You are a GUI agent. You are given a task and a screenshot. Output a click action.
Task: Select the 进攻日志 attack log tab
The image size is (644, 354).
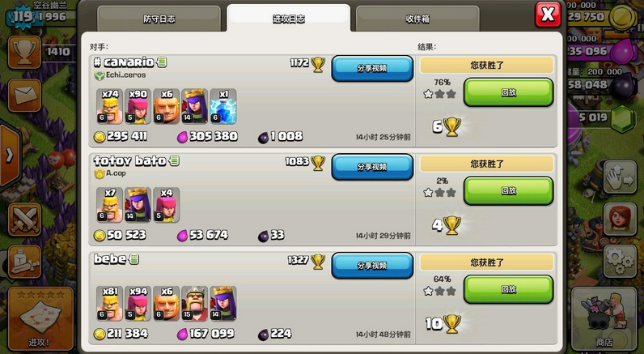288,19
